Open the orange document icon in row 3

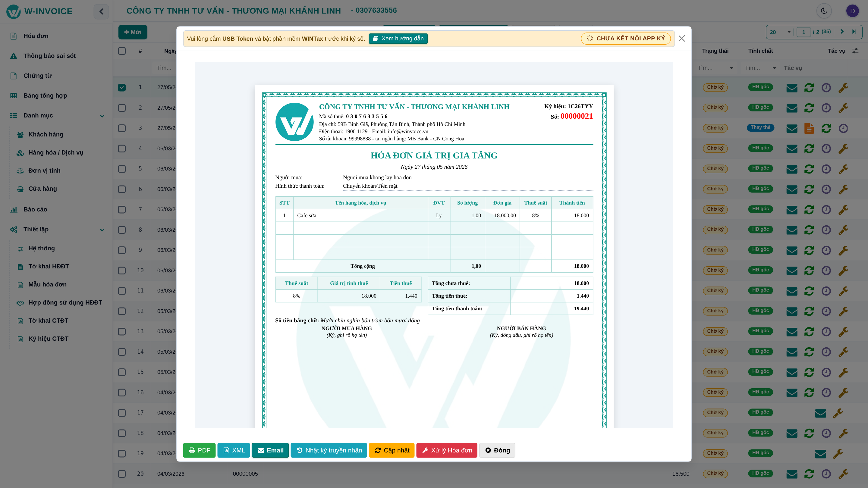(x=809, y=128)
